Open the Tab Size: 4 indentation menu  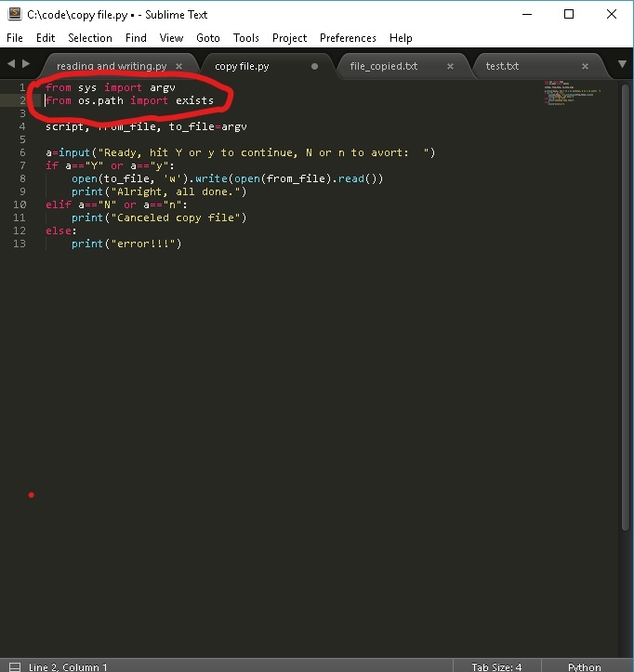pos(496,666)
